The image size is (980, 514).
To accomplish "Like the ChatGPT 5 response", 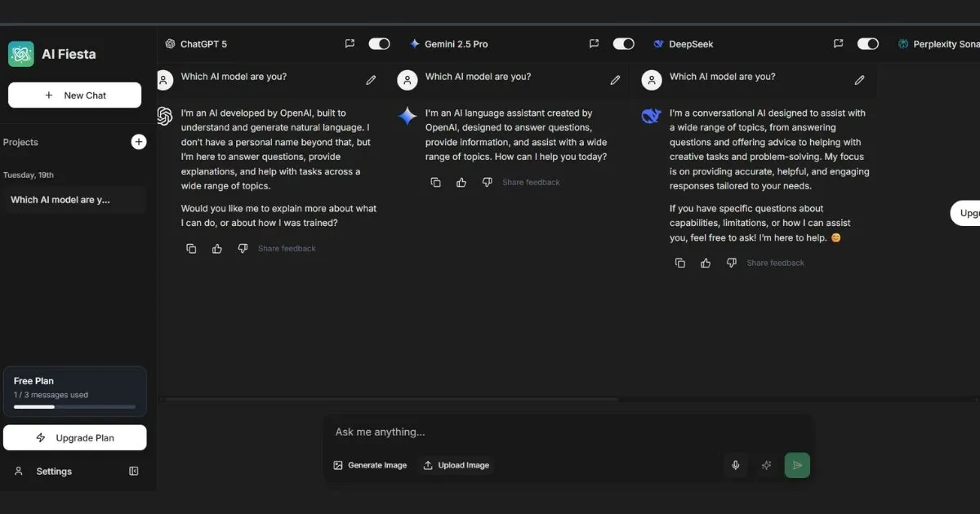I will [217, 249].
